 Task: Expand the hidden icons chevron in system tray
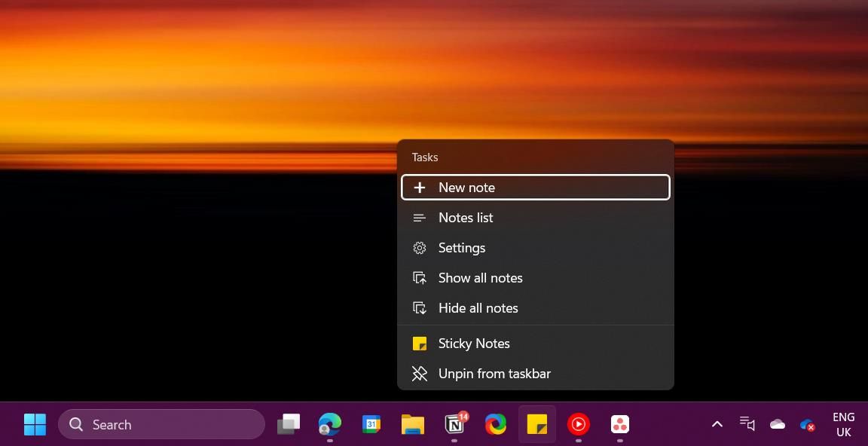coord(717,424)
